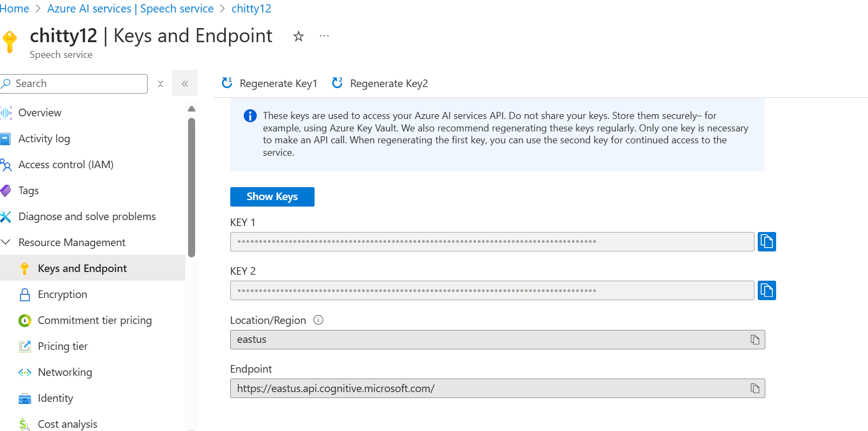The height and width of the screenshot is (431, 868).
Task: Click the KEY 1 masked field
Action: click(x=492, y=242)
